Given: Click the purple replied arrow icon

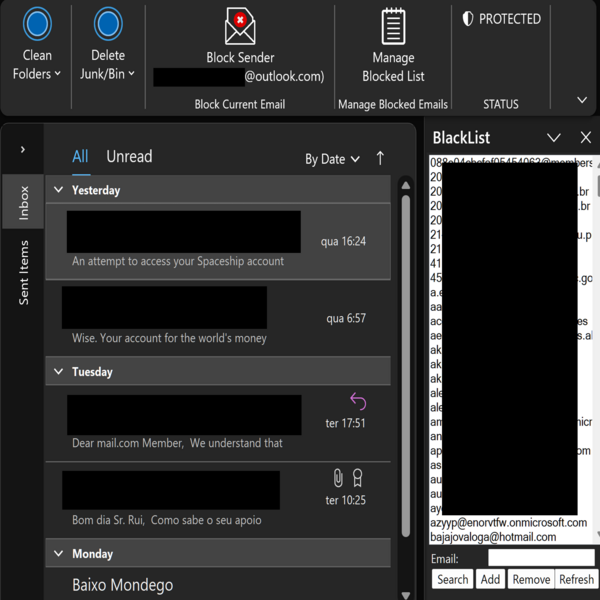Looking at the screenshot, I should pyautogui.click(x=358, y=401).
